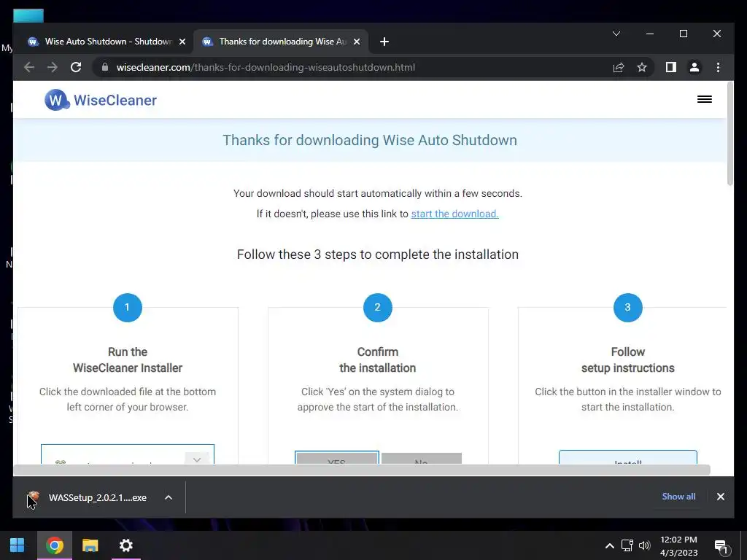747x560 pixels.
Task: Click step 1 circle
Action: [x=127, y=308]
